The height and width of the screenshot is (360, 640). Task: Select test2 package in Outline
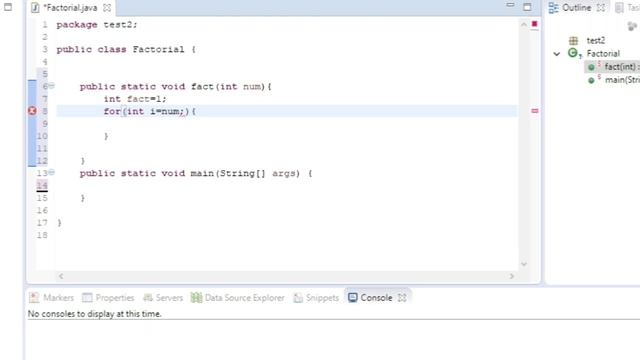click(x=596, y=40)
